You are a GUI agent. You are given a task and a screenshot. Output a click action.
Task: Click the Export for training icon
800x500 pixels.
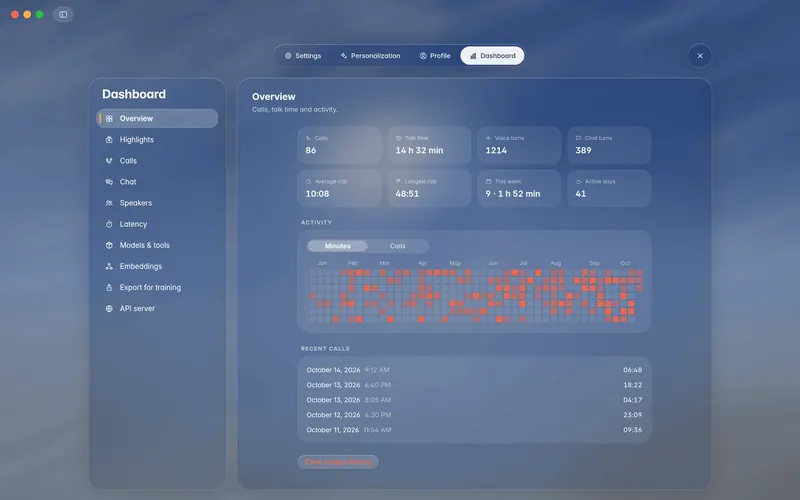[x=109, y=287]
